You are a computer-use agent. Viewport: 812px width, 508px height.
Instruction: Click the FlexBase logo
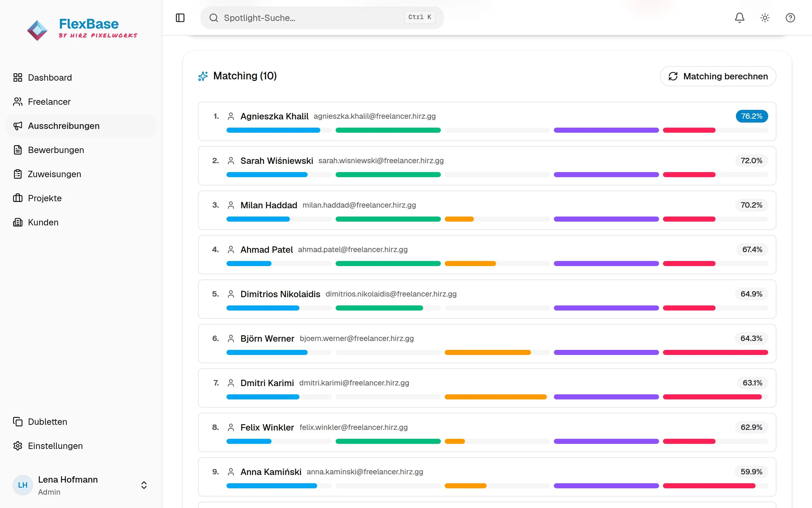click(x=82, y=30)
